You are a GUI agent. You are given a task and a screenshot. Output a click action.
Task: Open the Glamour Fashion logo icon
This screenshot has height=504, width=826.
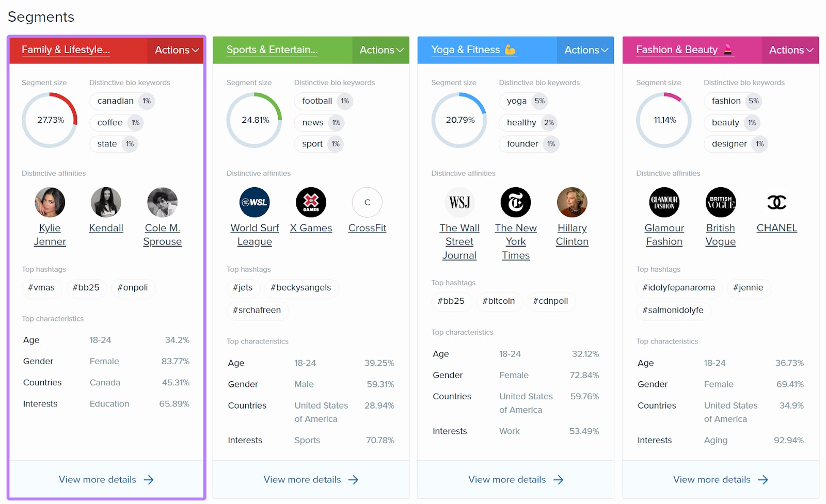[664, 202]
